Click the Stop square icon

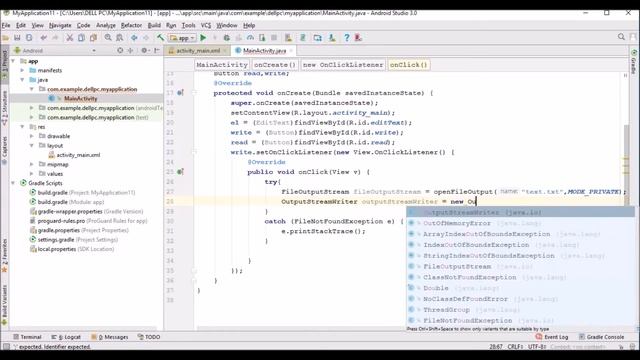point(274,38)
